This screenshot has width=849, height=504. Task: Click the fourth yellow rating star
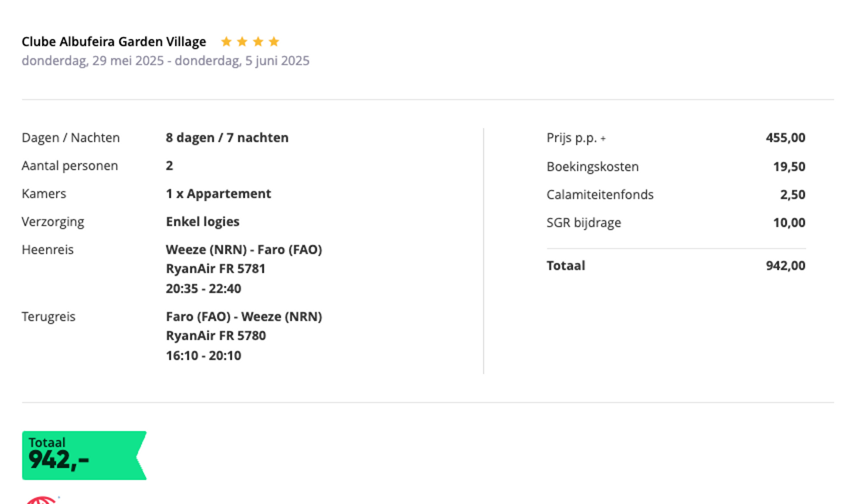tap(274, 41)
